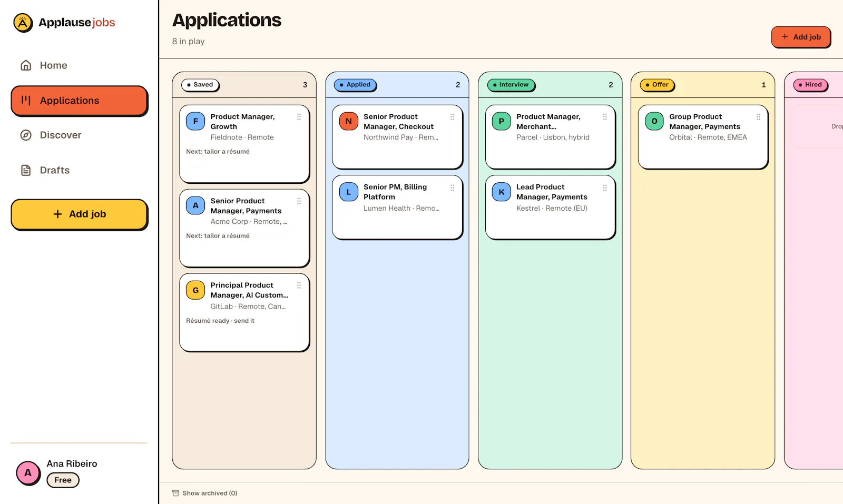Open 'Lead Product Manager, Payments' card title
This screenshot has width=843, height=504.
pos(552,192)
